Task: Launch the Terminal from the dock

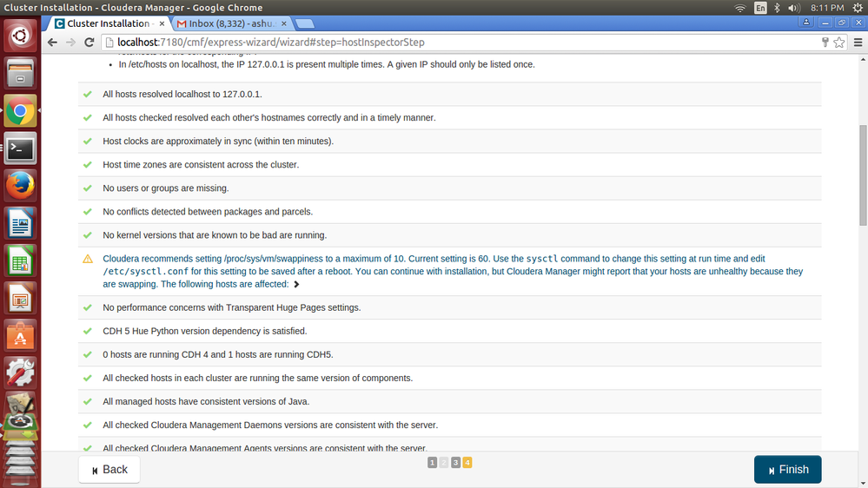Action: (21, 148)
